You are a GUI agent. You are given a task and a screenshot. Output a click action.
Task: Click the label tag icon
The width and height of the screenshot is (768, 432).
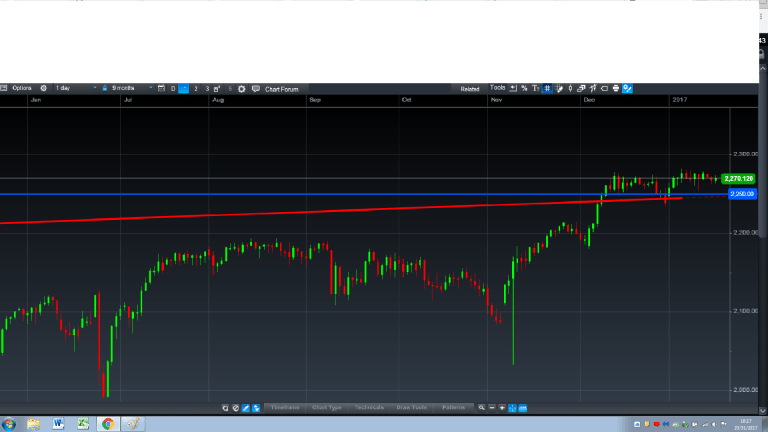(604, 88)
